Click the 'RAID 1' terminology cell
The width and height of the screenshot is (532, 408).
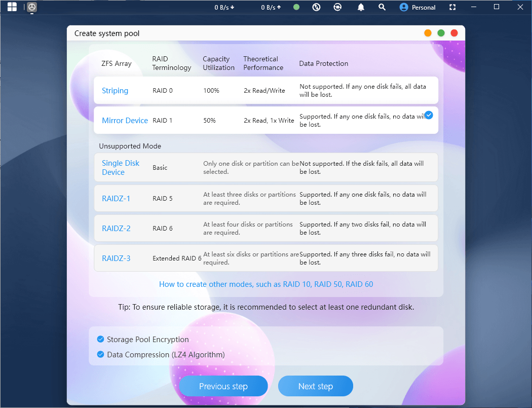pos(162,121)
